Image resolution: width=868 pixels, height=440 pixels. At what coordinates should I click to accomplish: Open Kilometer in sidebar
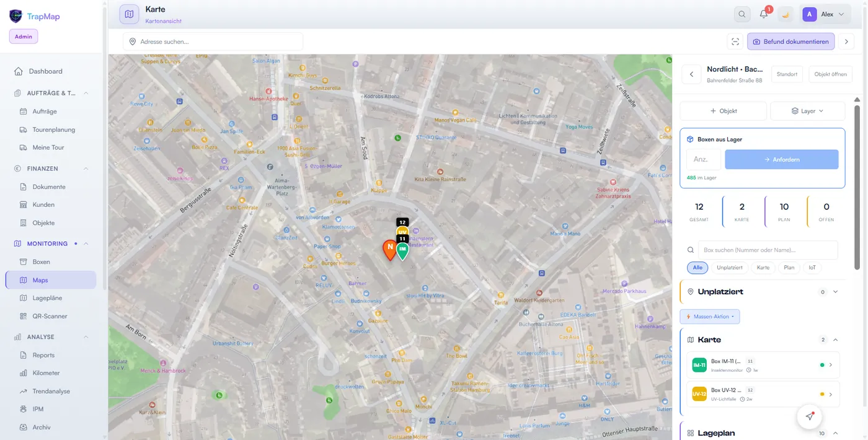tap(46, 373)
